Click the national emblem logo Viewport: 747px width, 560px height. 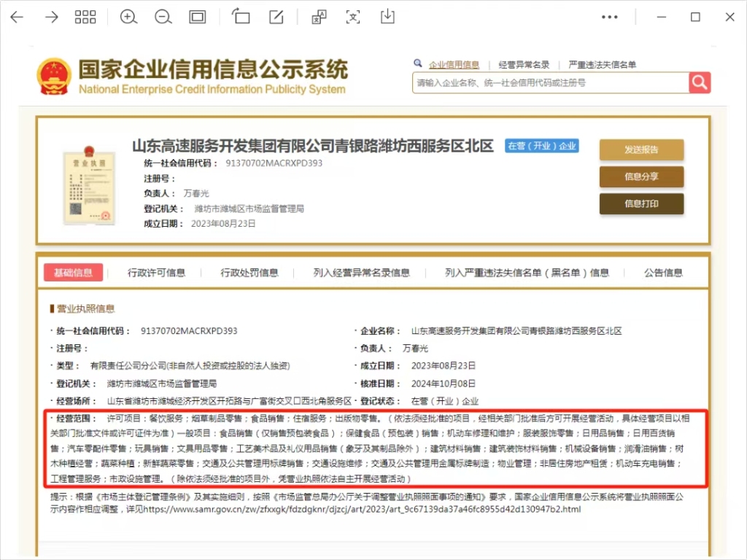pyautogui.click(x=54, y=76)
